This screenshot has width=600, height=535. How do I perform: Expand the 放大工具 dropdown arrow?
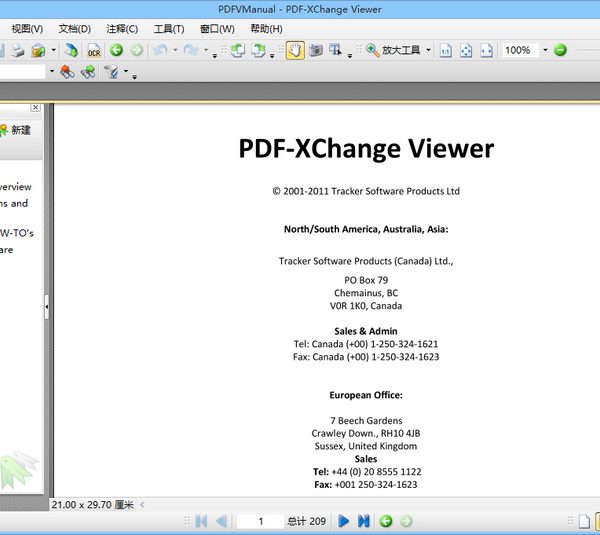point(428,50)
